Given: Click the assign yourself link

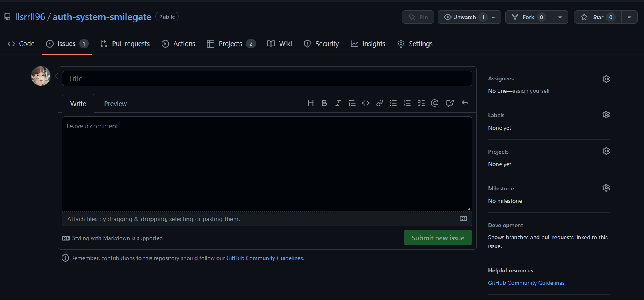Looking at the screenshot, I should 531,91.
